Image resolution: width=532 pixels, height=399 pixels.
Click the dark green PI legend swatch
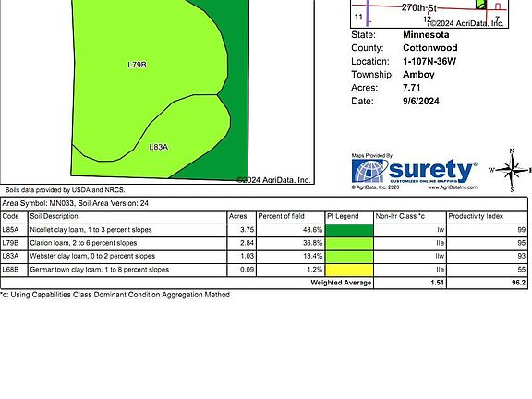(349, 230)
